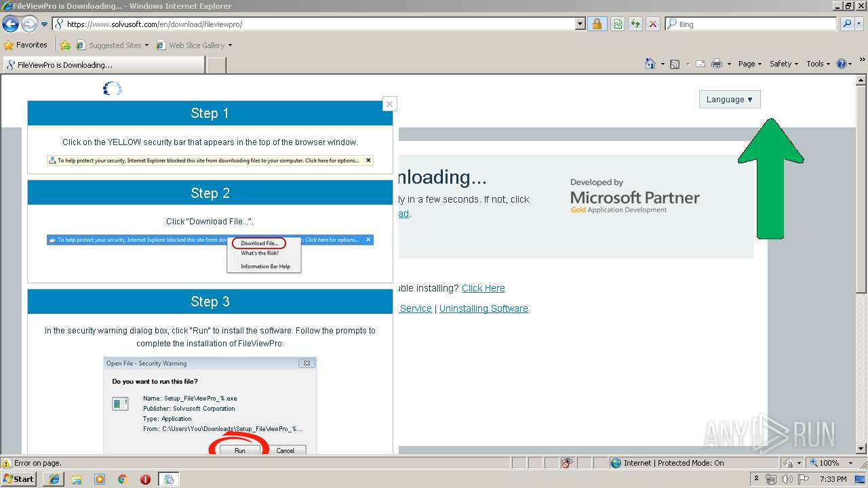868x488 pixels.
Task: Open the Uninstalling Software link
Action: click(484, 308)
